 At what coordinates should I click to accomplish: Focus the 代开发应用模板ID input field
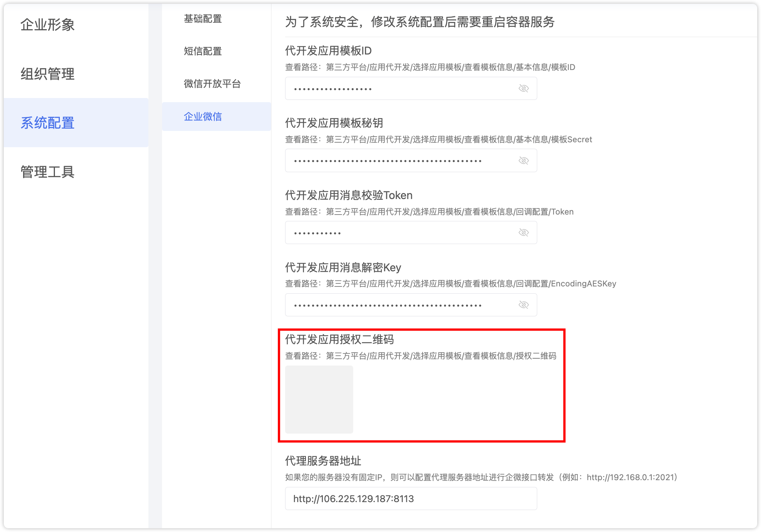point(398,89)
